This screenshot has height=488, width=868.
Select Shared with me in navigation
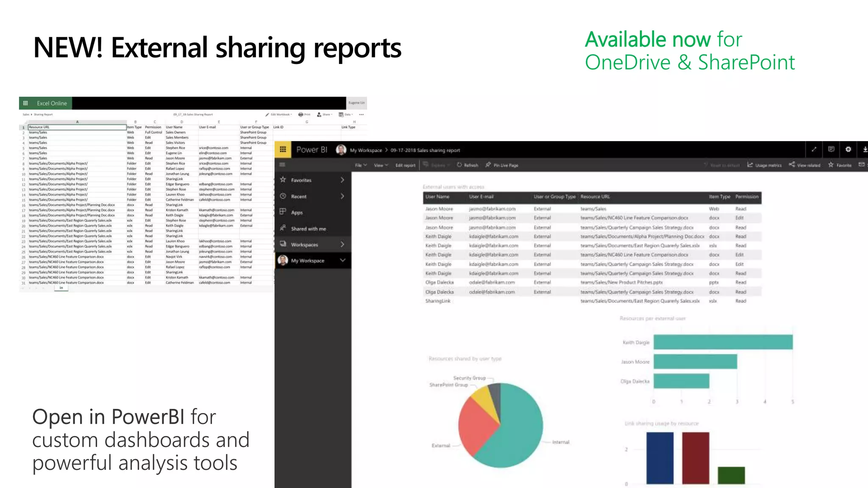309,229
